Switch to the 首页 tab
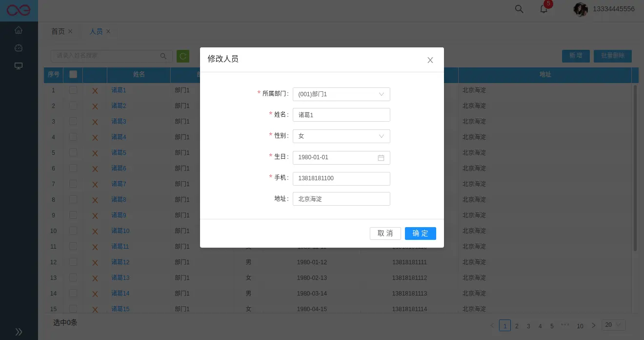This screenshot has height=340, width=644. pos(58,31)
